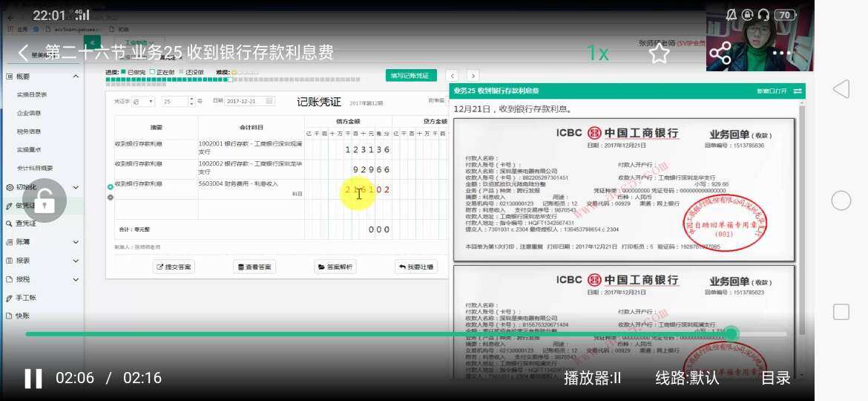Click the first ICBC 业务回单 receipt
This screenshot has height=401, width=868.
[624, 190]
